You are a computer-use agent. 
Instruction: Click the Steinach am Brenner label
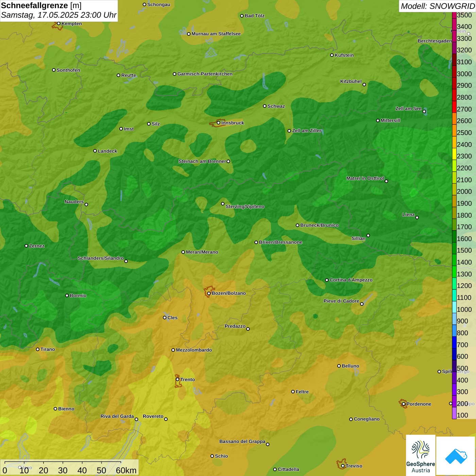(202, 161)
